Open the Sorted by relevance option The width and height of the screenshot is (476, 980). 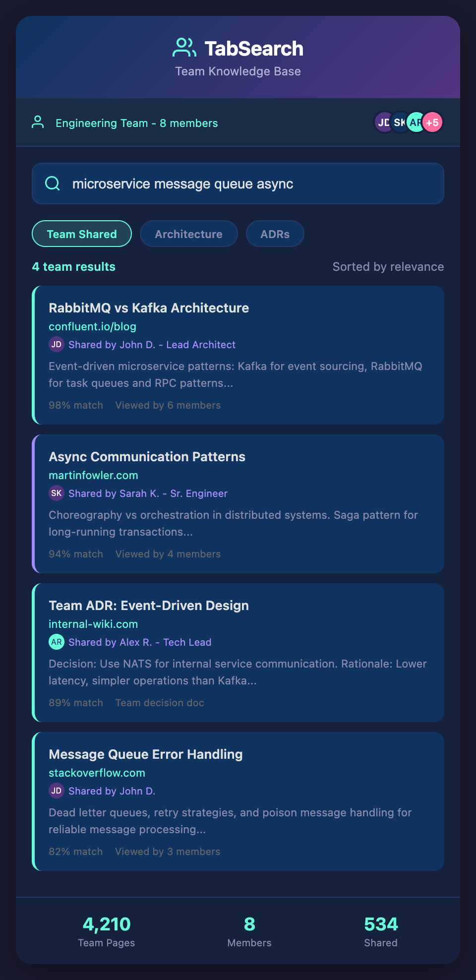(x=388, y=267)
